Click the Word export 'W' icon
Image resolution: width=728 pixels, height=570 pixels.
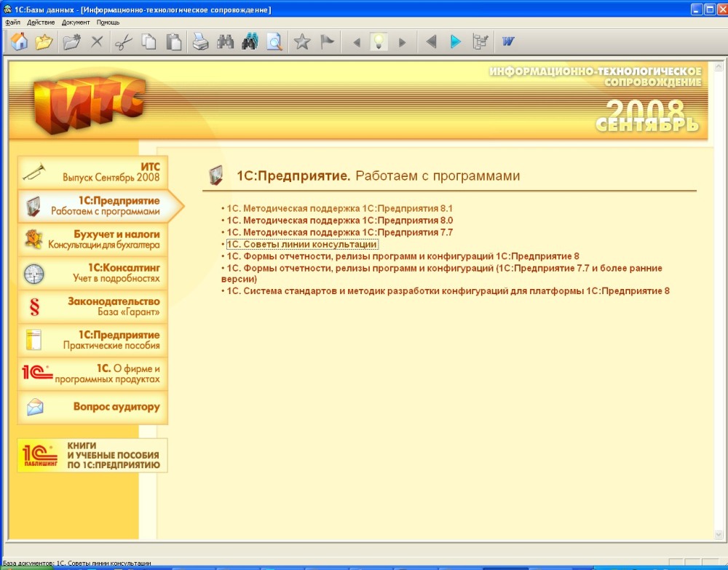click(508, 42)
